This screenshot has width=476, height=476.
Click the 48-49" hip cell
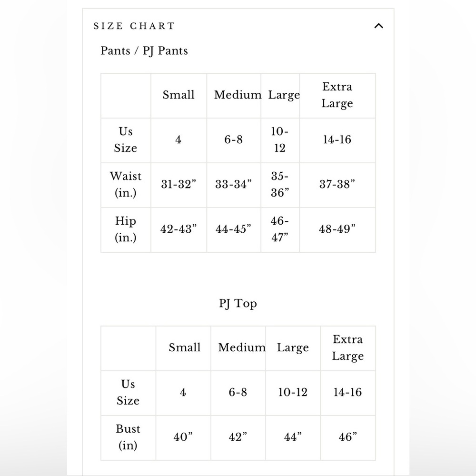[x=337, y=229]
